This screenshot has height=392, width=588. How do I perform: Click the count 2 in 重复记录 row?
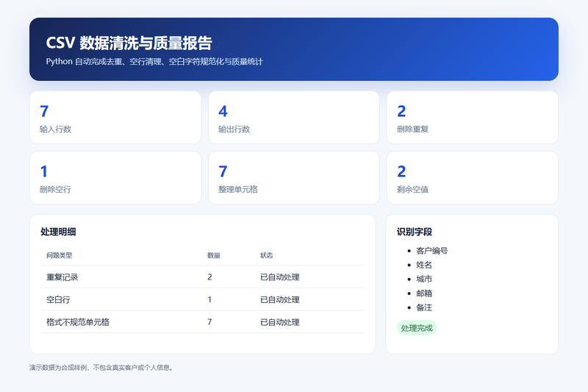(x=209, y=277)
